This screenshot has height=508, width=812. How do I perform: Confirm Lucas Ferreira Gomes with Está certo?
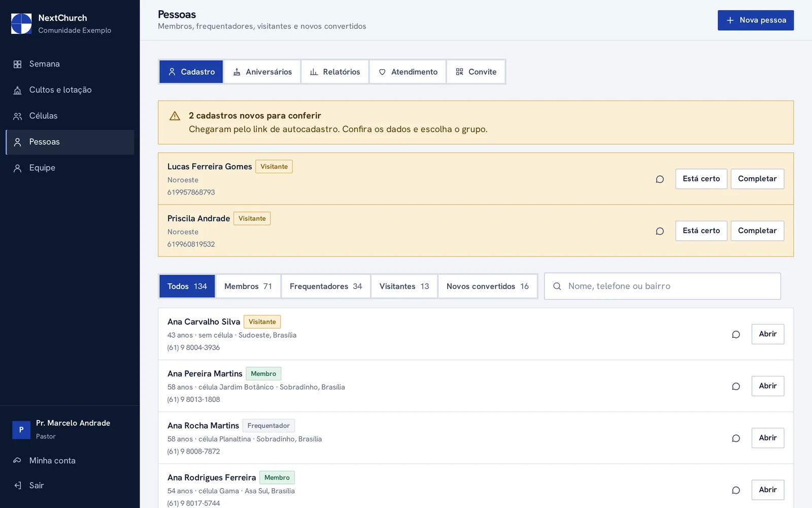[x=701, y=179]
